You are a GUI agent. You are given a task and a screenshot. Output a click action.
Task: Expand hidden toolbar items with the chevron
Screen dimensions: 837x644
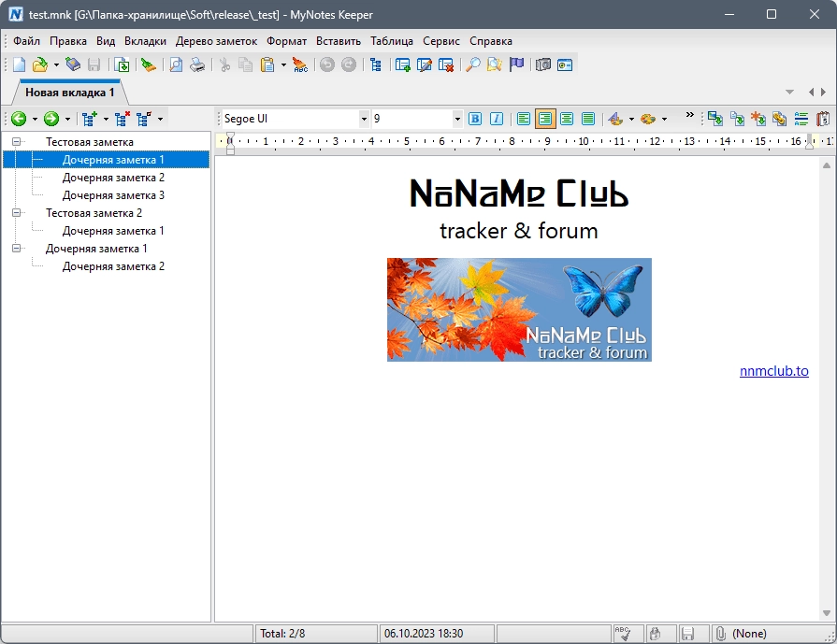tap(689, 115)
